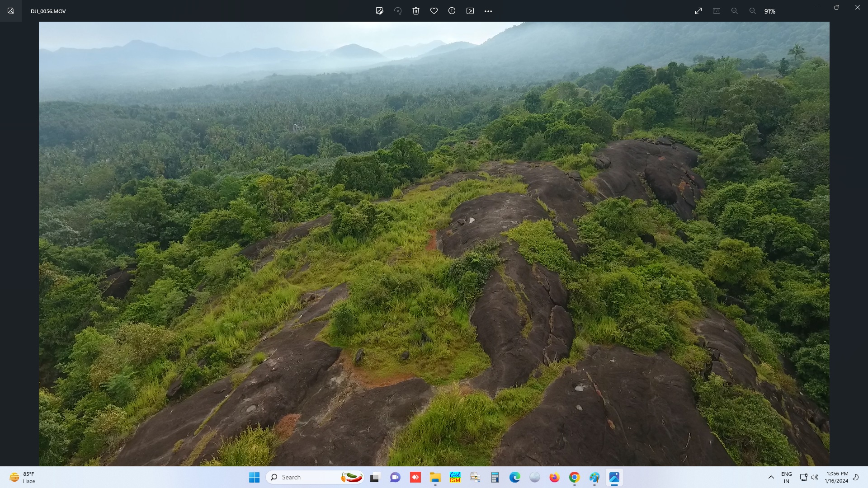This screenshot has width=868, height=488.
Task: Show hidden system tray icons
Action: tap(771, 477)
